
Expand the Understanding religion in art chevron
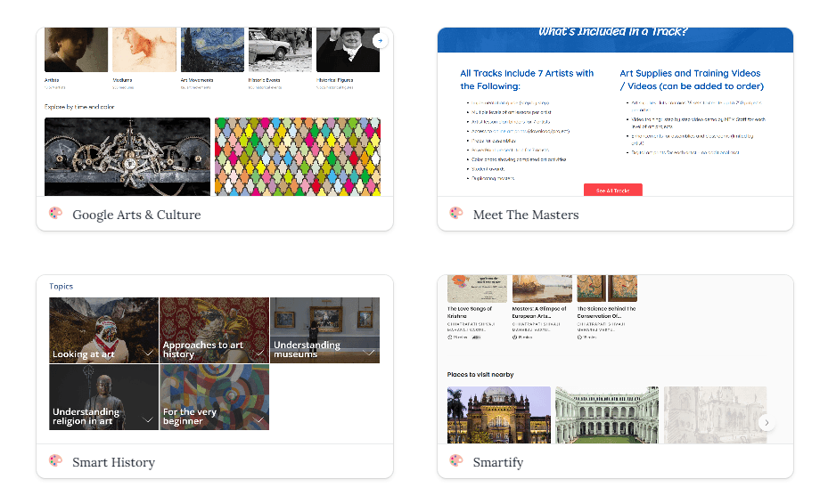pyautogui.click(x=148, y=420)
